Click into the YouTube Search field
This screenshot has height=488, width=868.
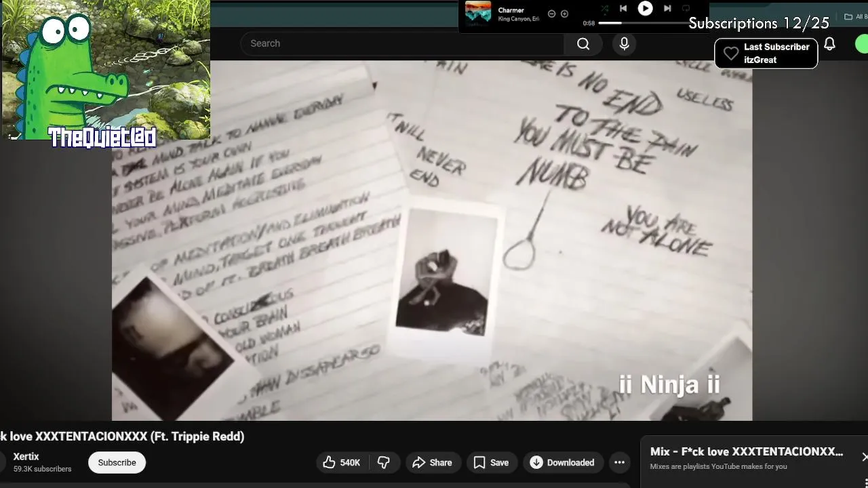pos(402,43)
